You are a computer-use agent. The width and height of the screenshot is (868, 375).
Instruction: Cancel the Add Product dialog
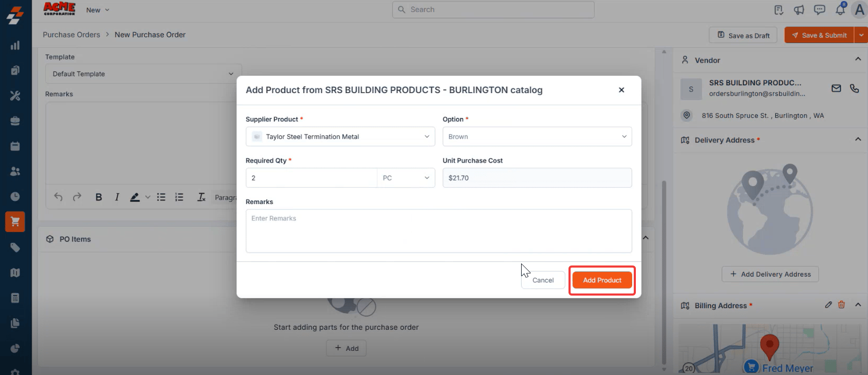click(543, 280)
